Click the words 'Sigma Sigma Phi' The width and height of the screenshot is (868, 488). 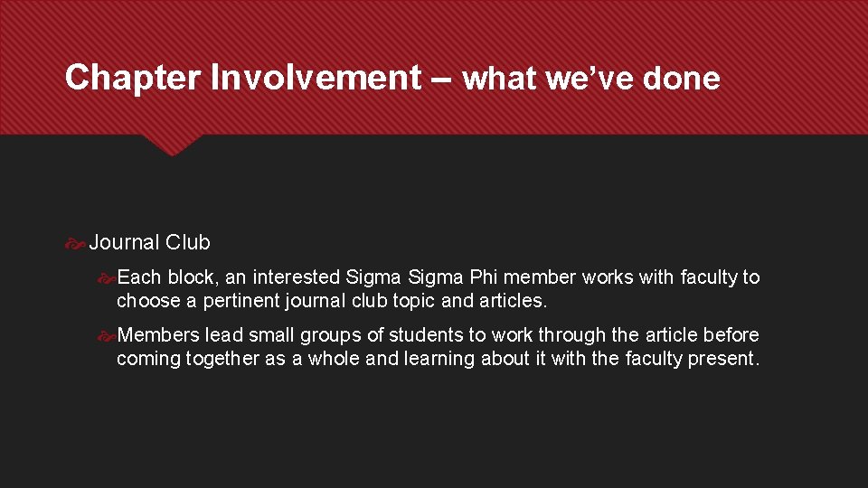422,277
